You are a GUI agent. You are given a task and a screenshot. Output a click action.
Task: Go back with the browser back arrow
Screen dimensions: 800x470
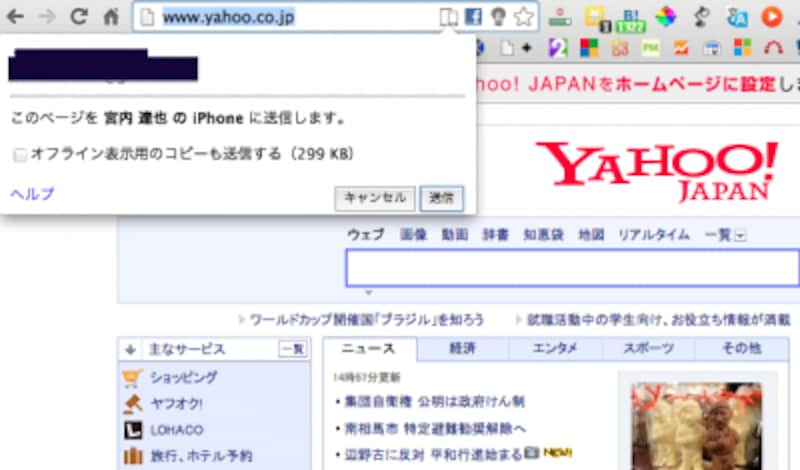(15, 17)
